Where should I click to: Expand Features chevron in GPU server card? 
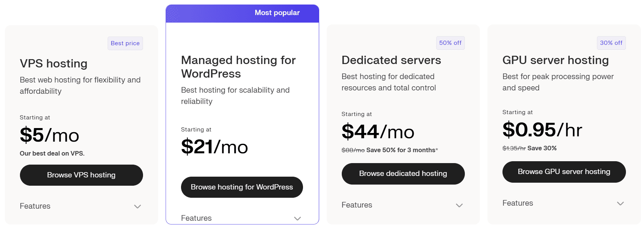tap(620, 203)
